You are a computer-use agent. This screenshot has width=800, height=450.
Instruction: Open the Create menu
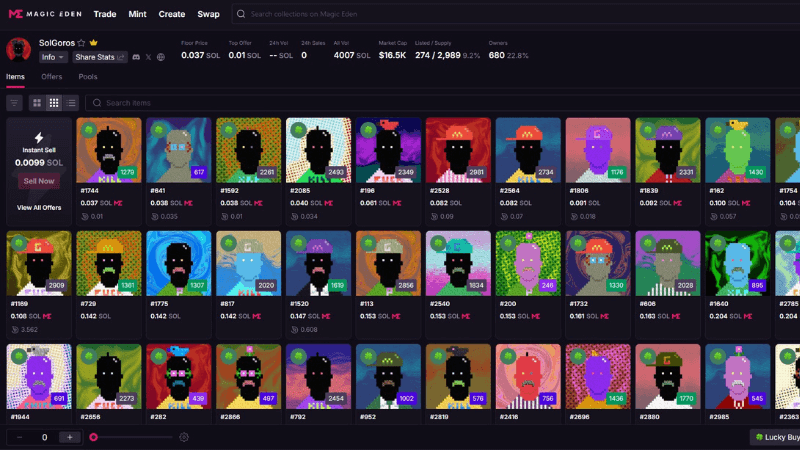pos(171,14)
